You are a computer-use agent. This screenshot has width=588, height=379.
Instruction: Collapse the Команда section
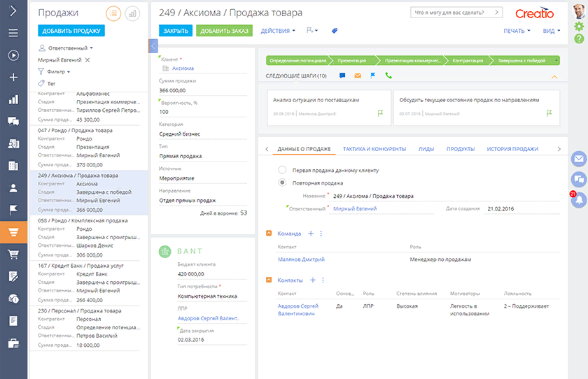point(271,234)
